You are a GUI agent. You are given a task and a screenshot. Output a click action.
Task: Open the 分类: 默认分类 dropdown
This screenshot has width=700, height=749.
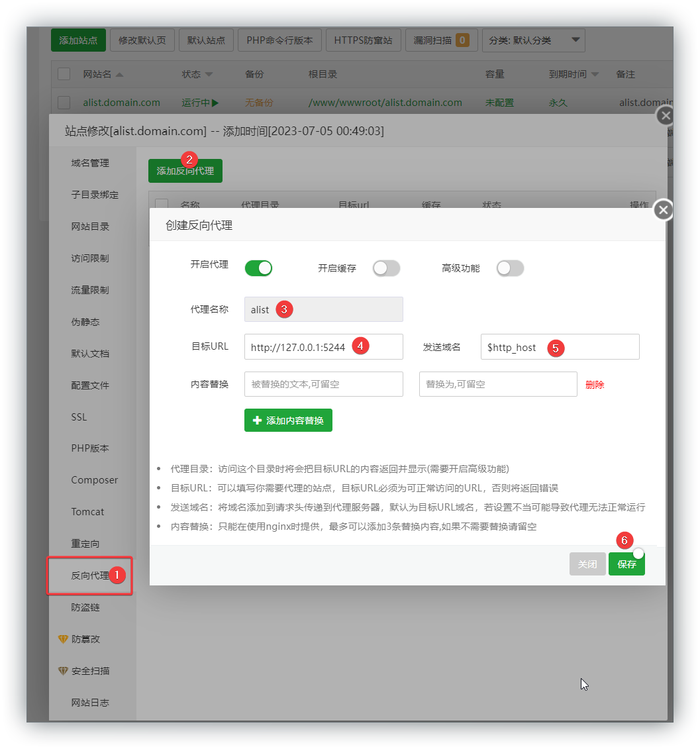click(533, 40)
